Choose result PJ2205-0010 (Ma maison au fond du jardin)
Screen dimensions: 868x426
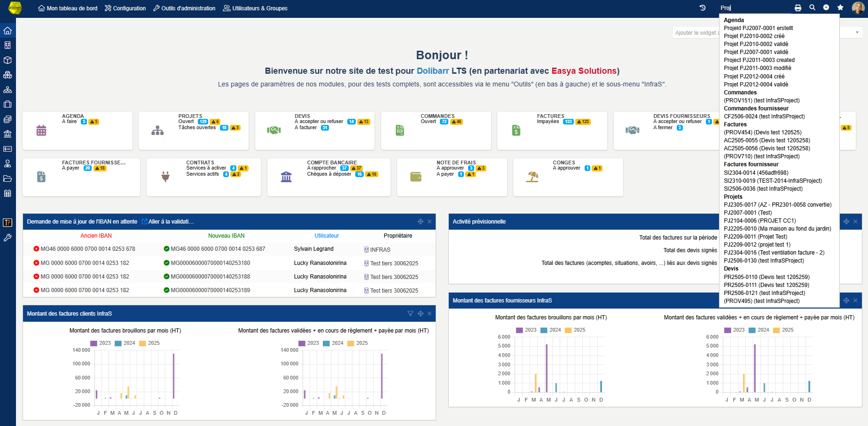click(777, 229)
